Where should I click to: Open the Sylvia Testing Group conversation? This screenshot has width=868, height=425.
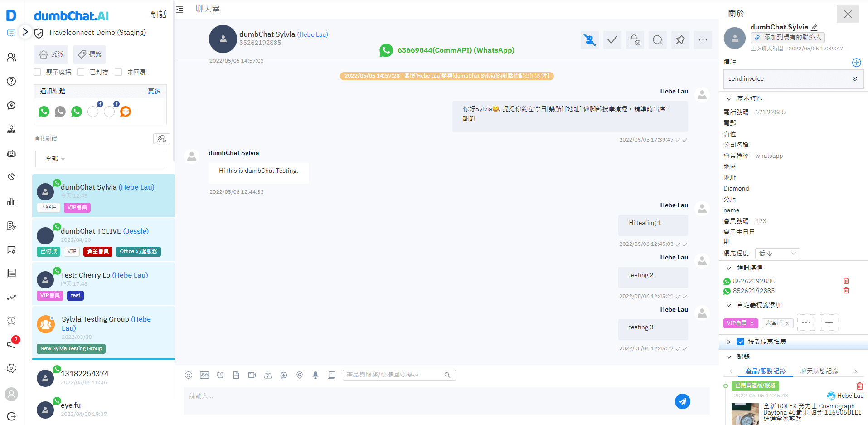tap(103, 332)
